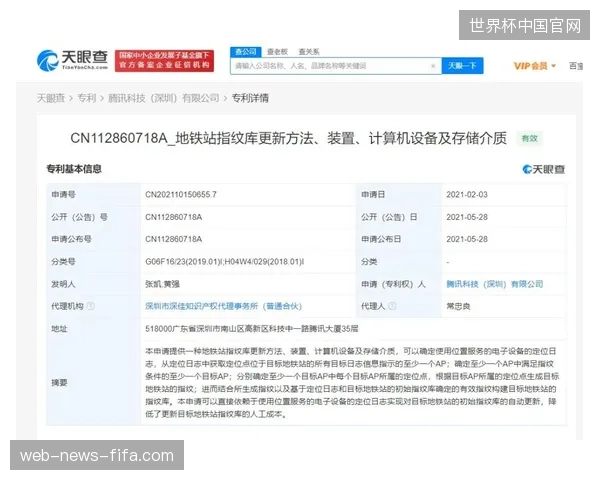
Task: Select 申请日 value 2021-02-03
Action: pyautogui.click(x=467, y=194)
